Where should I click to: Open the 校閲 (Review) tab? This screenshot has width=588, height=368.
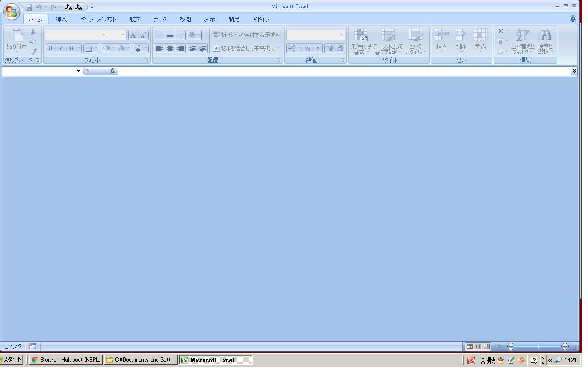pos(185,19)
